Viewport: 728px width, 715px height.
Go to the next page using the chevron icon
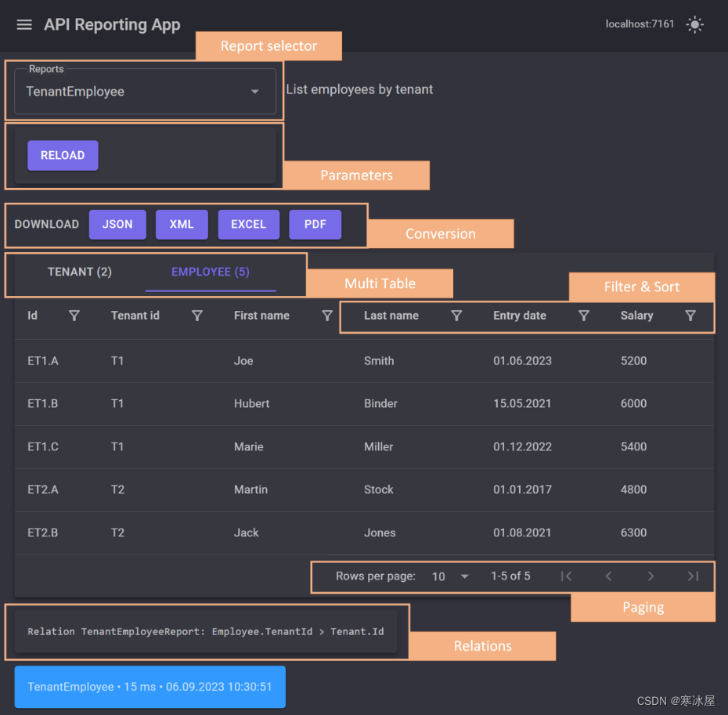tap(651, 576)
